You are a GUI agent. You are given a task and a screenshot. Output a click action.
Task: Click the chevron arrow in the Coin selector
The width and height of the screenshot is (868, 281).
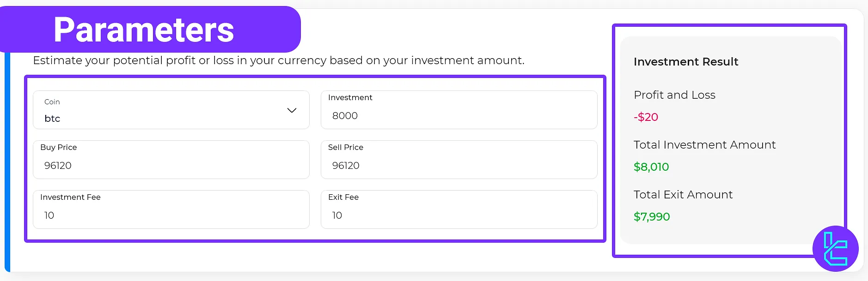(292, 110)
